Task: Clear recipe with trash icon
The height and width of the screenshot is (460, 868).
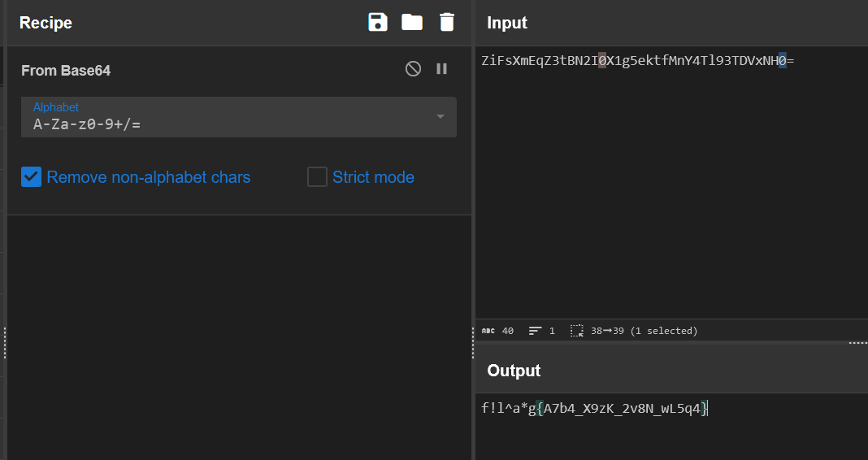Action: click(447, 22)
